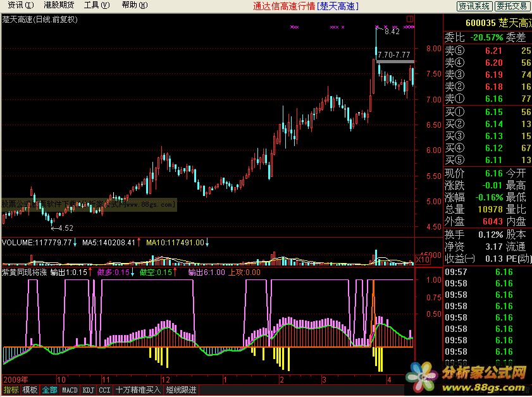
Task: Click the 卖⑤ 6.21 order row
Action: pyautogui.click(x=488, y=51)
